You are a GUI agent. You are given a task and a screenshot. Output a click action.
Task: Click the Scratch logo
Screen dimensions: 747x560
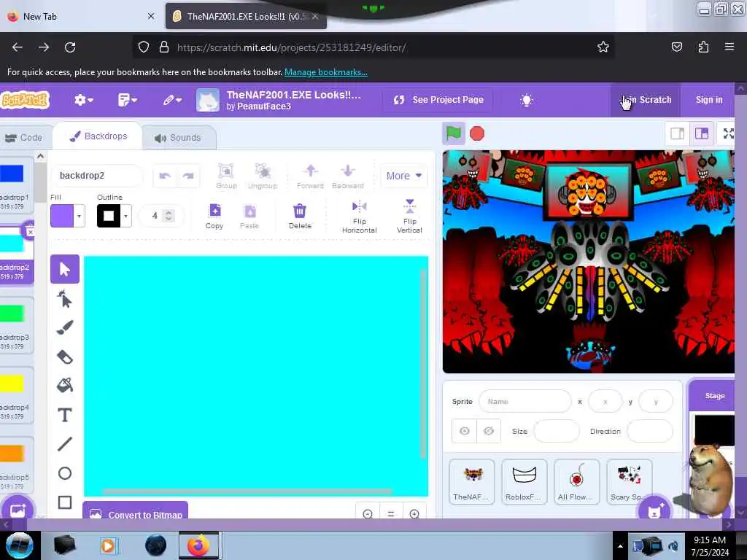click(x=26, y=100)
